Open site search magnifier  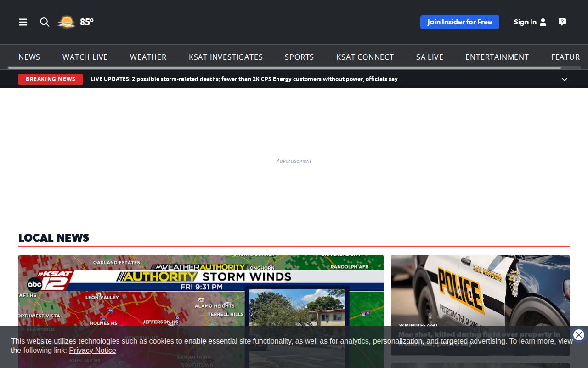pos(45,22)
